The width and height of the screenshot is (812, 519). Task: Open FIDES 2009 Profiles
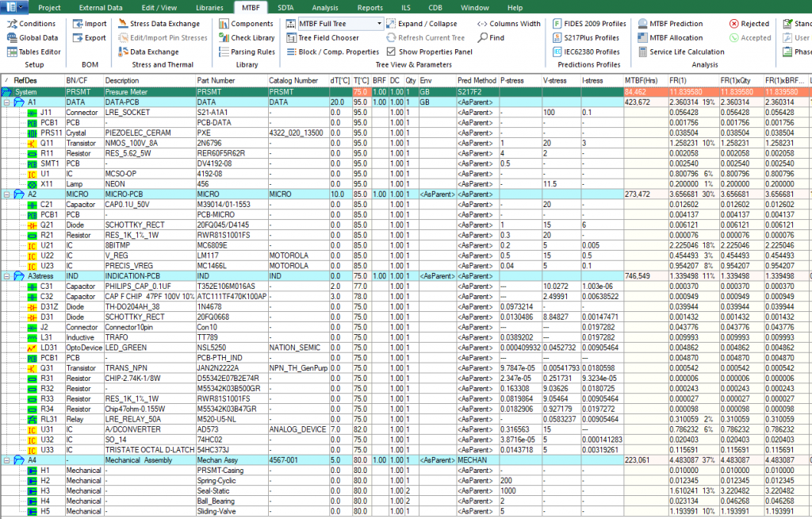pyautogui.click(x=589, y=24)
